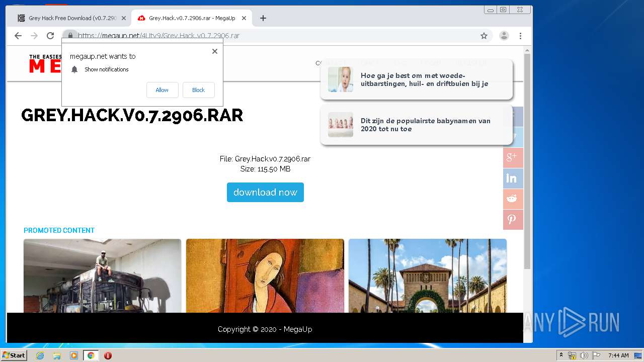This screenshot has width=644, height=362.
Task: Share on Reddit icon
Action: point(512,199)
